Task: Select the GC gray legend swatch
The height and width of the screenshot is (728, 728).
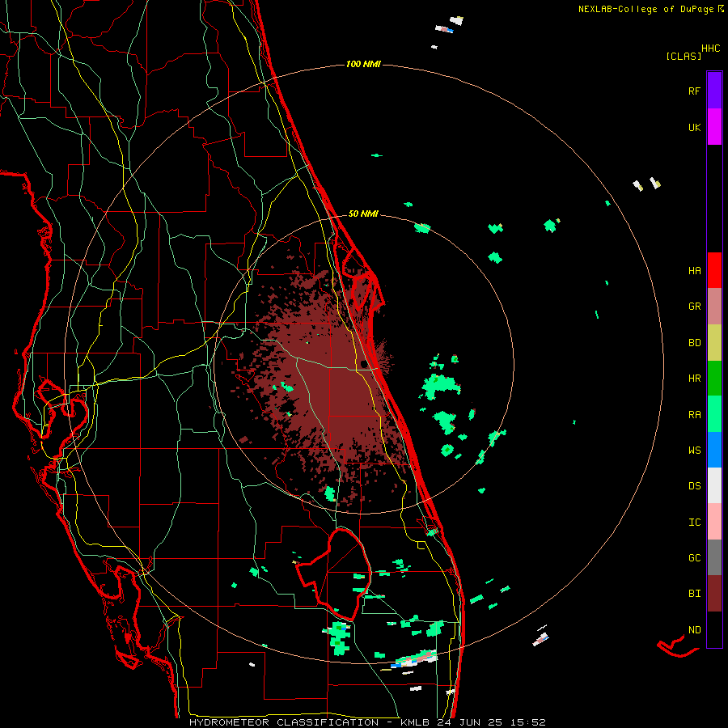Action: coord(714,557)
